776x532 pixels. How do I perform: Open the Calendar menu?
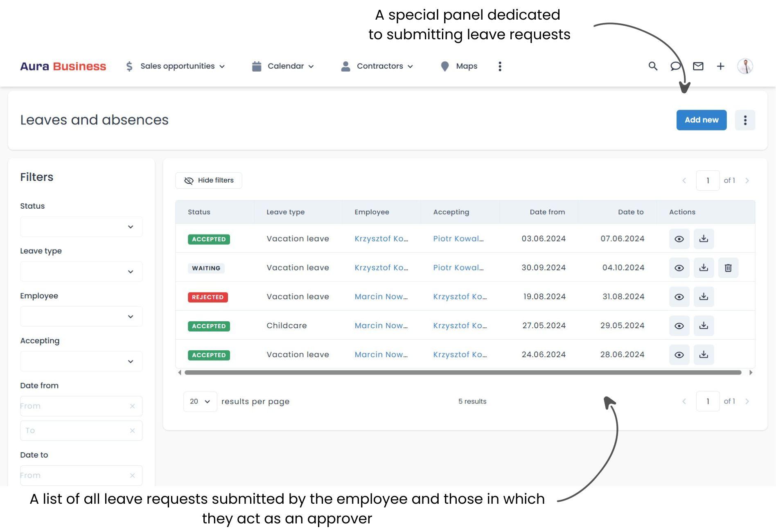tap(285, 66)
